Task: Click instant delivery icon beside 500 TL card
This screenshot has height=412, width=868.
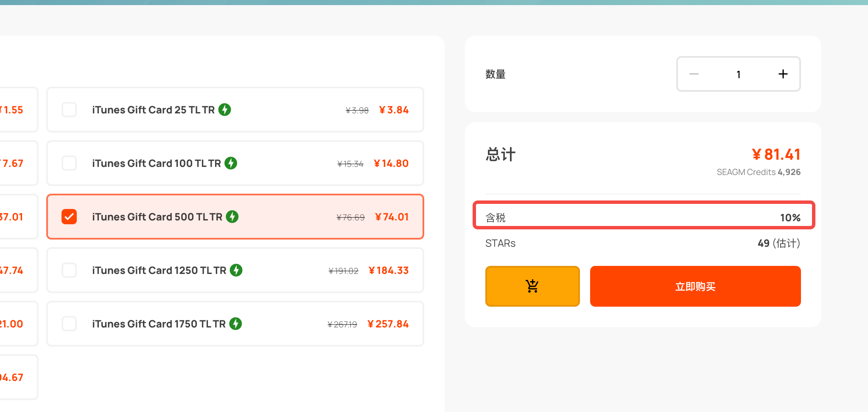Action: pyautogui.click(x=232, y=217)
